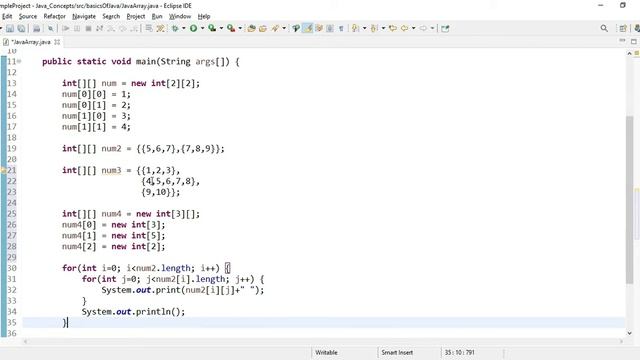Image resolution: width=640 pixels, height=360 pixels.
Task: Open the External Tools dropdown arrow
Action: coord(240,29)
